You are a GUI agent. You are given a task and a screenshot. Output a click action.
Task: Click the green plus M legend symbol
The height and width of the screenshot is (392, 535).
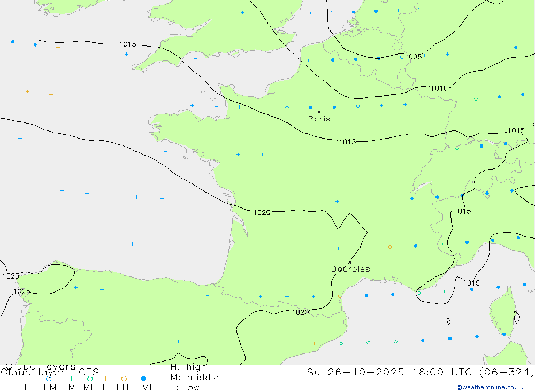tap(71, 379)
